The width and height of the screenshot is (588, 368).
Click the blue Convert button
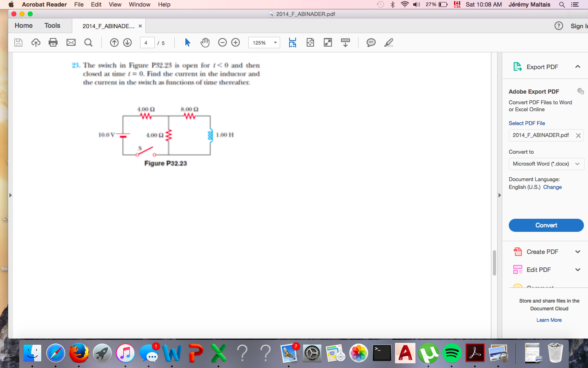pos(546,225)
